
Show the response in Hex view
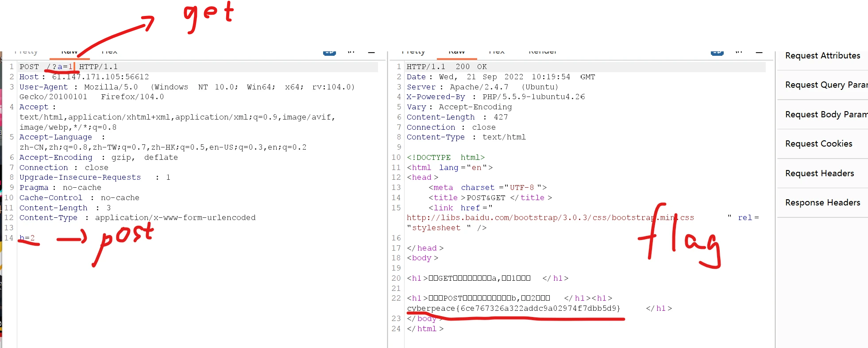coord(497,52)
